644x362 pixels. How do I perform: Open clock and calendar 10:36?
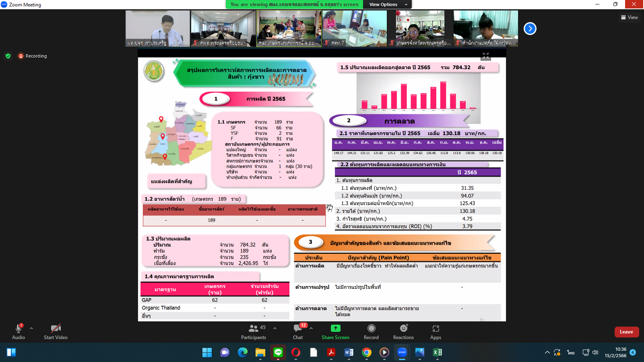[x=615, y=352]
